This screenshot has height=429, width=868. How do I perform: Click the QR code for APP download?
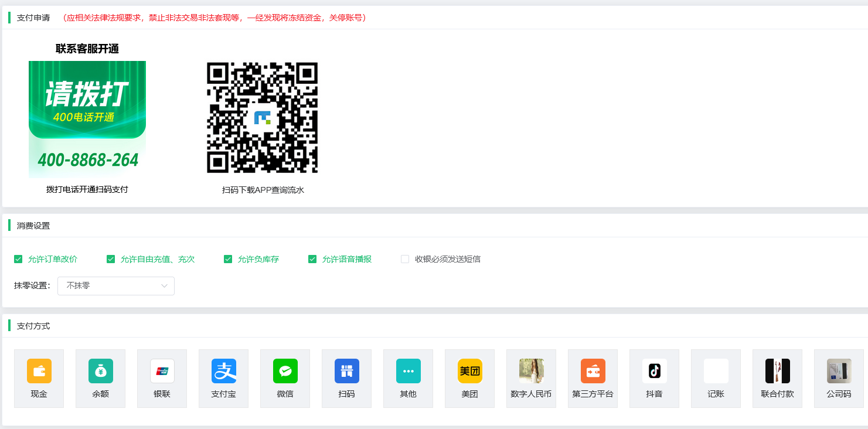263,118
